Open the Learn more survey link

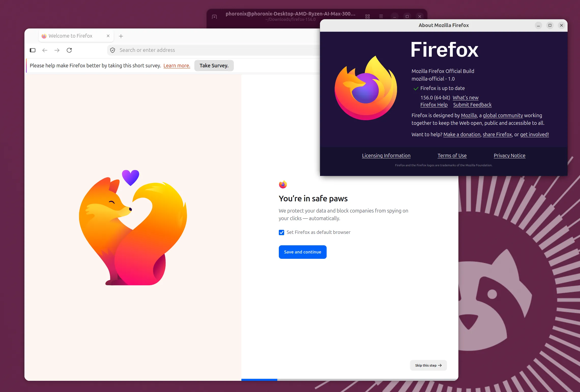(177, 66)
